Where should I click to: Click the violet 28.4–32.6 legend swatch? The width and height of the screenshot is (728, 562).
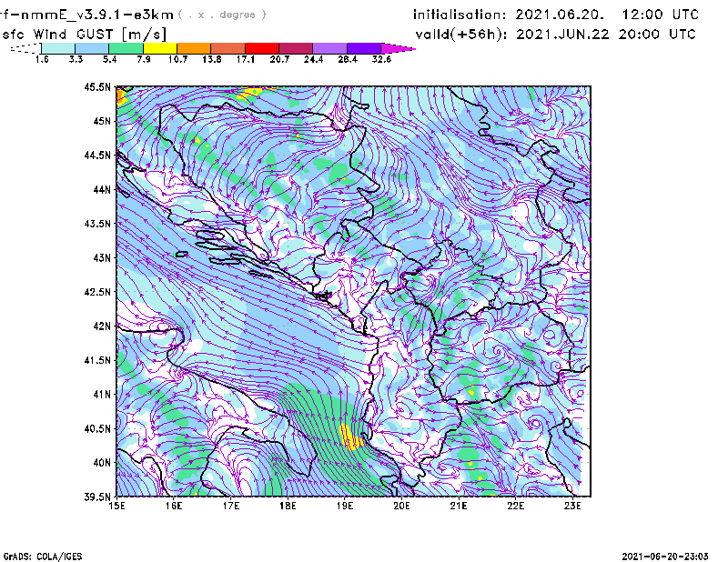[364, 48]
